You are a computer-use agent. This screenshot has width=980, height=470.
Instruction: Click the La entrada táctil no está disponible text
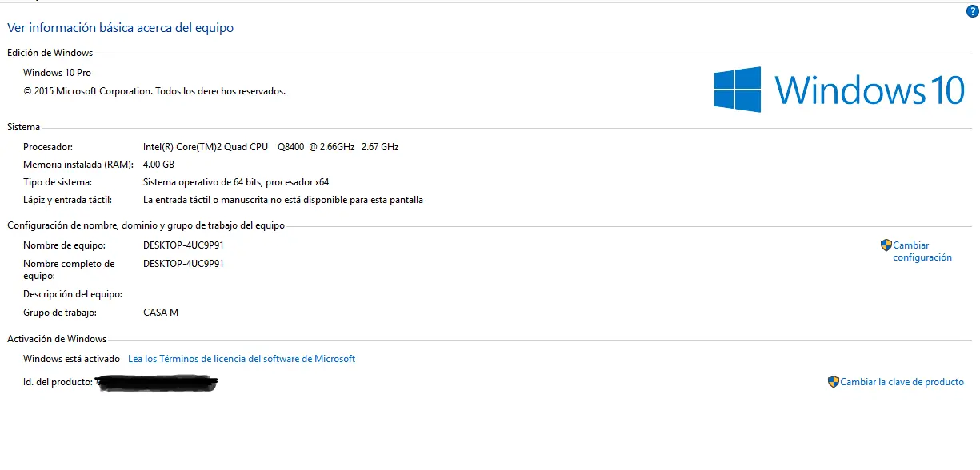pyautogui.click(x=283, y=200)
